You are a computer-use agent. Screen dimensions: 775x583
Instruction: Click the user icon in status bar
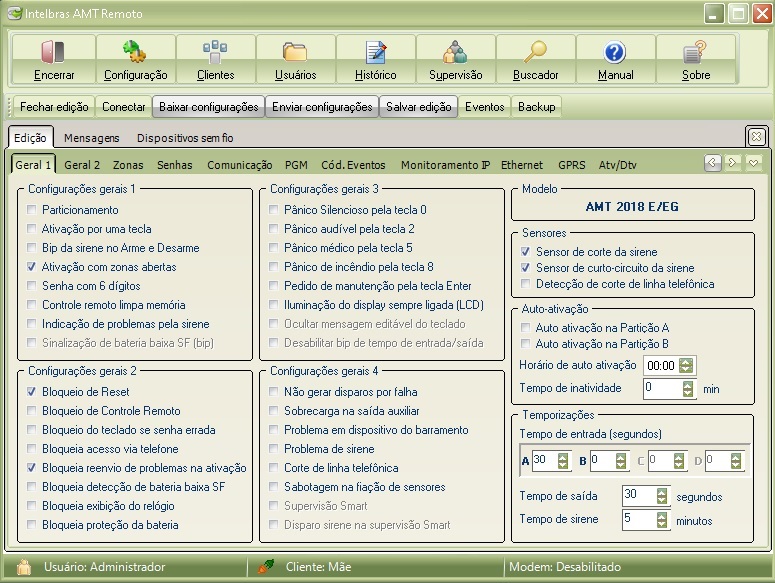coord(24,567)
